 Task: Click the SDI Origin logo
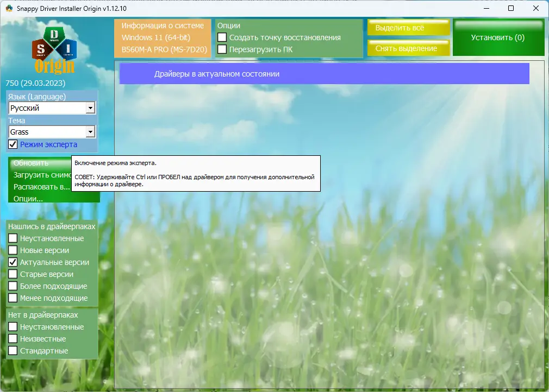click(x=54, y=46)
